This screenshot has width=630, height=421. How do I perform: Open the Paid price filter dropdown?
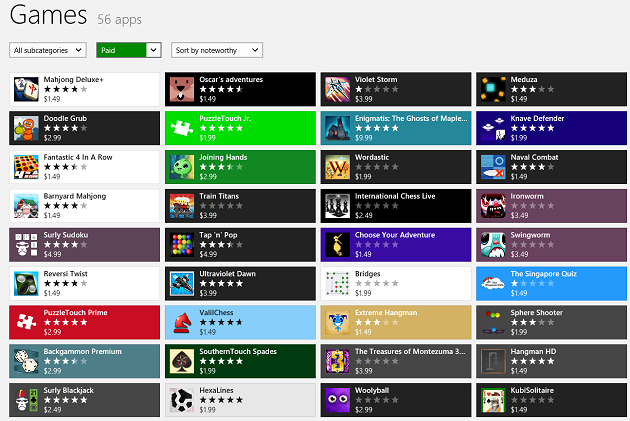pos(129,50)
